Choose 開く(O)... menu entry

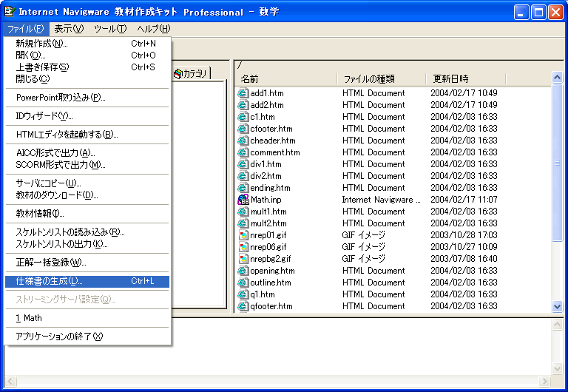(x=87, y=55)
